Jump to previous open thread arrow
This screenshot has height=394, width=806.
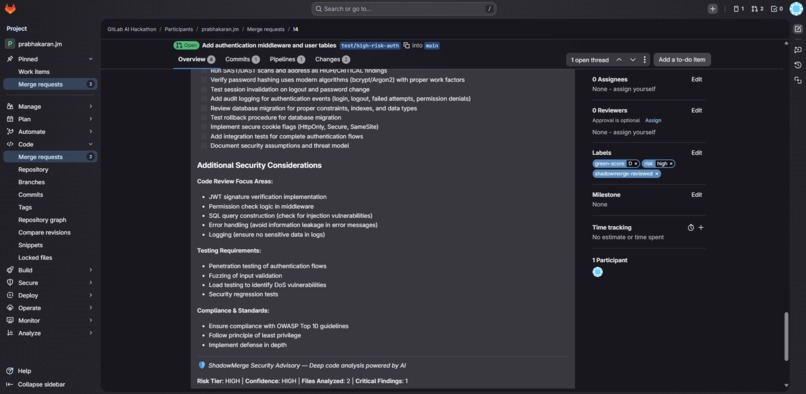tap(619, 60)
